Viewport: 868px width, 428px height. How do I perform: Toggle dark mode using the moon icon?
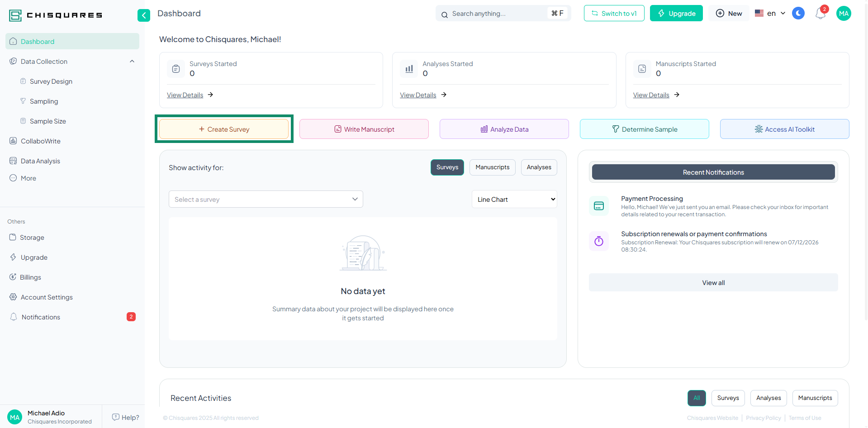pyautogui.click(x=798, y=13)
